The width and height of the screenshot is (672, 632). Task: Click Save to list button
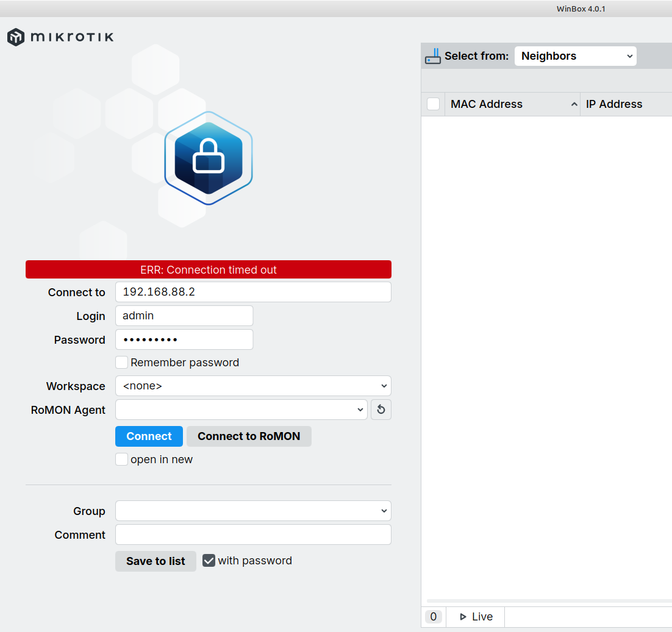pyautogui.click(x=155, y=561)
